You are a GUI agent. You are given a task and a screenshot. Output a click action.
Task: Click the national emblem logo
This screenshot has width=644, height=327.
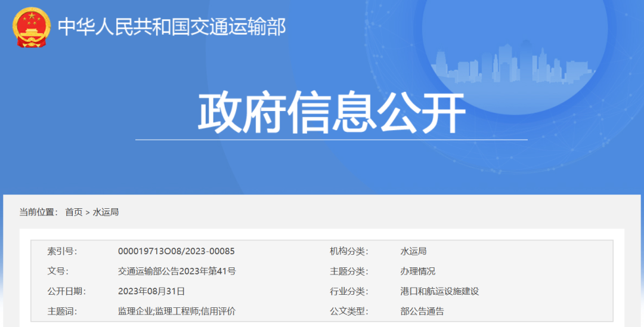click(32, 27)
